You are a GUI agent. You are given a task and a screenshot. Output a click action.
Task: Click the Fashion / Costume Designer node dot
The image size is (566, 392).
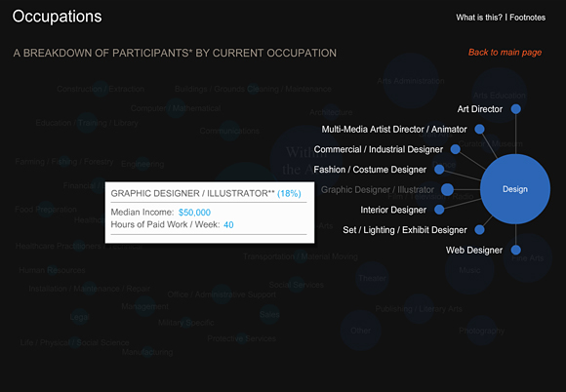pos(439,169)
